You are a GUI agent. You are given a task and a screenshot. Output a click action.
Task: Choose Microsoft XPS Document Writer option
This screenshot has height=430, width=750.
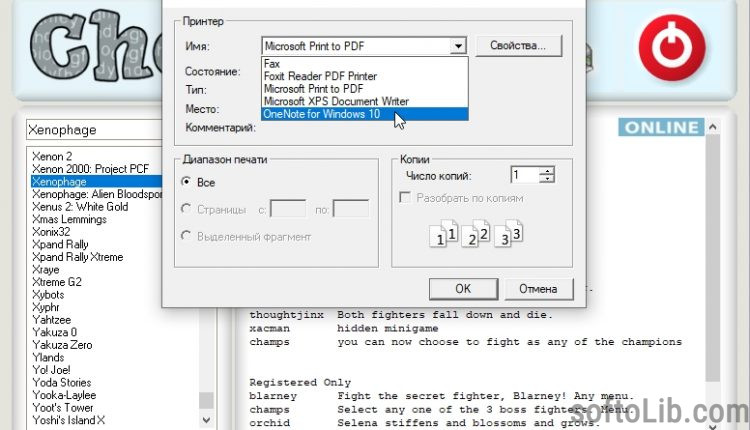[x=364, y=101]
